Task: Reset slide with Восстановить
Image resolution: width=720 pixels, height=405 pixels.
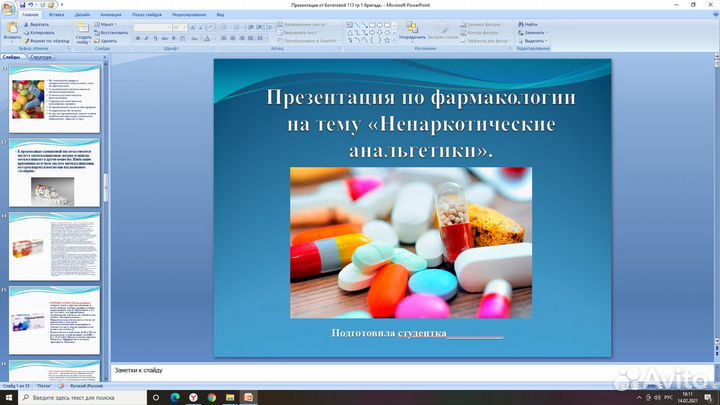Action: pyautogui.click(x=111, y=33)
